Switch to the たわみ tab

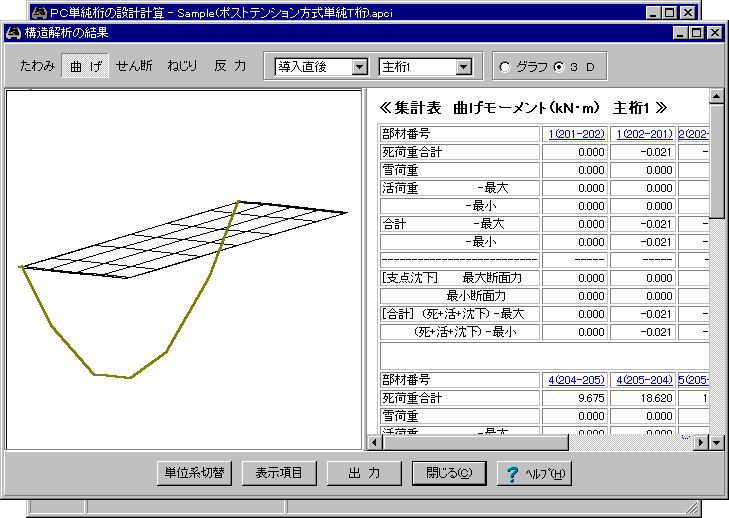pyautogui.click(x=37, y=66)
